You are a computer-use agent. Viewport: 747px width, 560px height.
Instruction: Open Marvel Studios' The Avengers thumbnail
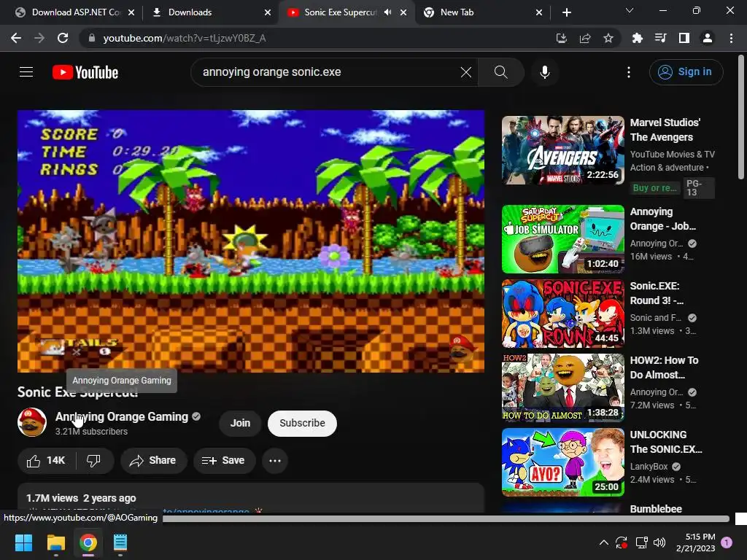(562, 150)
